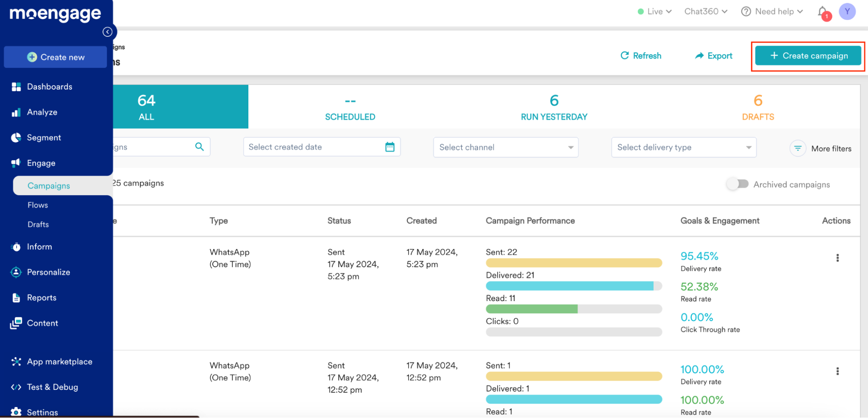Click the Settings gear icon
The width and height of the screenshot is (868, 418).
(16, 411)
